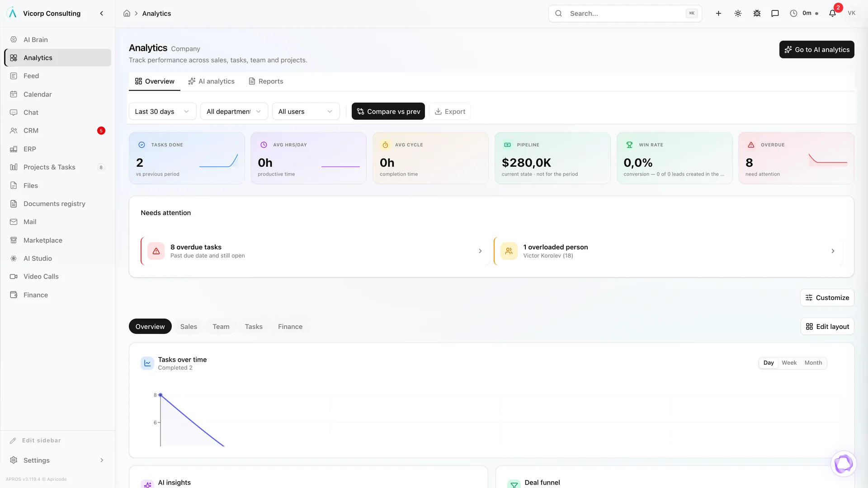Image resolution: width=868 pixels, height=488 pixels.
Task: Toggle light theme sun icon
Action: 738,14
